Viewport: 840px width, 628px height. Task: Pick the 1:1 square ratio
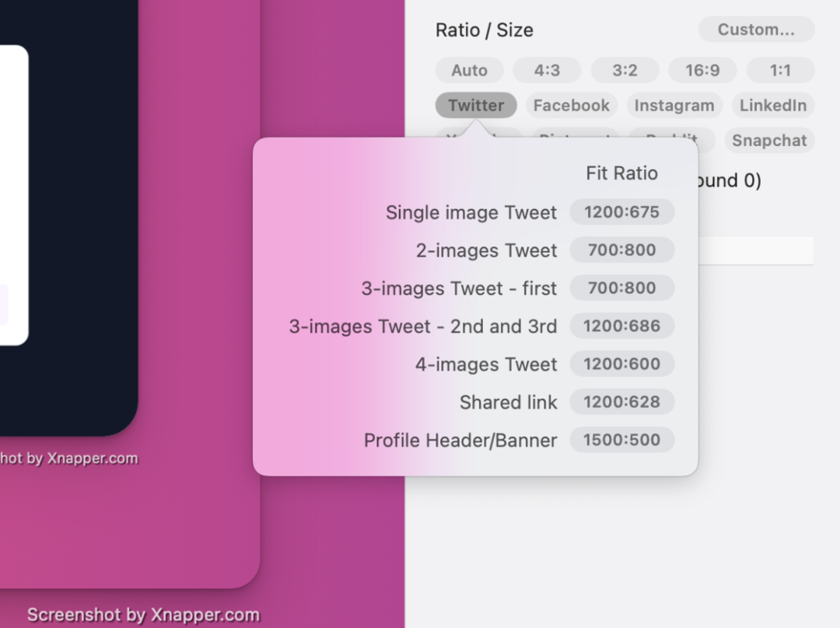point(780,70)
